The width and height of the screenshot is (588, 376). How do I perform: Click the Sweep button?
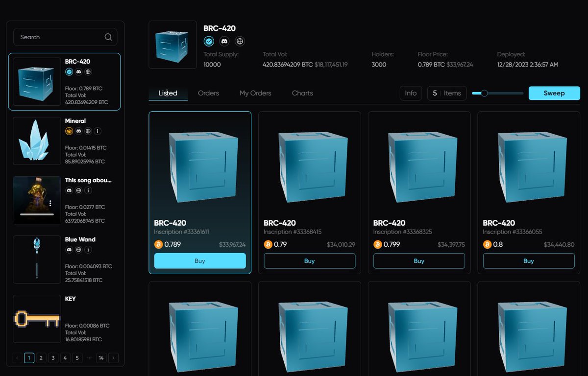(x=554, y=93)
